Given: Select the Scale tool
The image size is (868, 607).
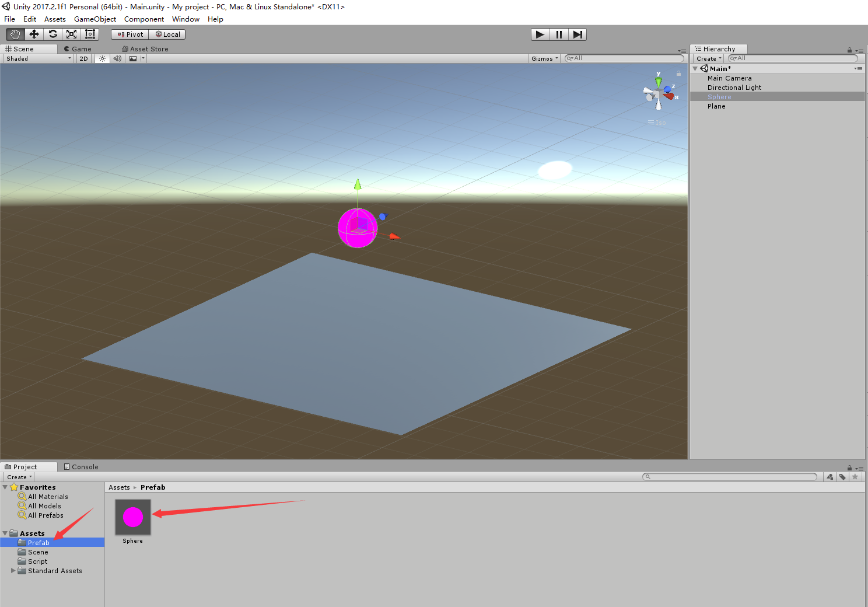Looking at the screenshot, I should tap(71, 34).
